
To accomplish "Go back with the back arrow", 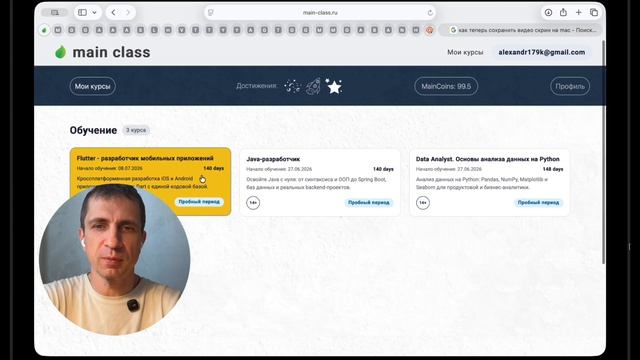I will click(x=113, y=13).
